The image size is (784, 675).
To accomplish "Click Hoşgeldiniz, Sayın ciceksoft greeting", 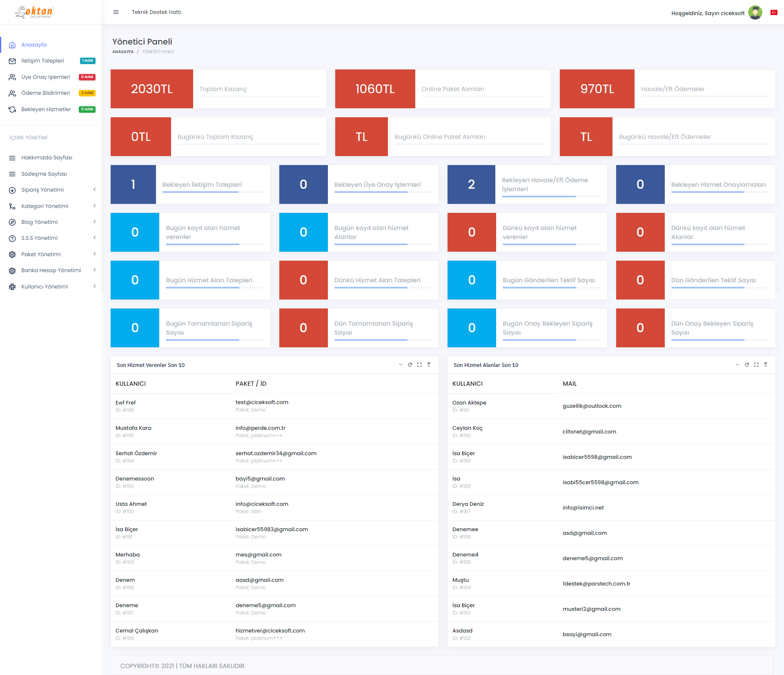I will pos(708,13).
